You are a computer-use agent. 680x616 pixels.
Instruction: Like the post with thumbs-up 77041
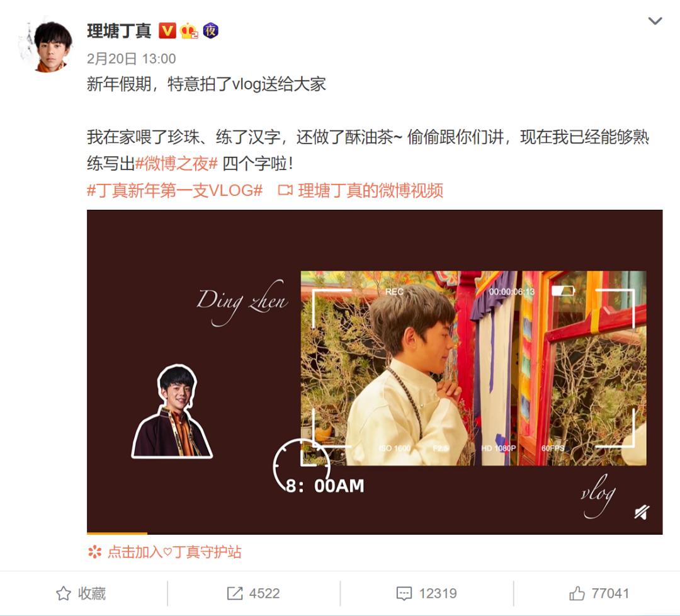pos(599,593)
